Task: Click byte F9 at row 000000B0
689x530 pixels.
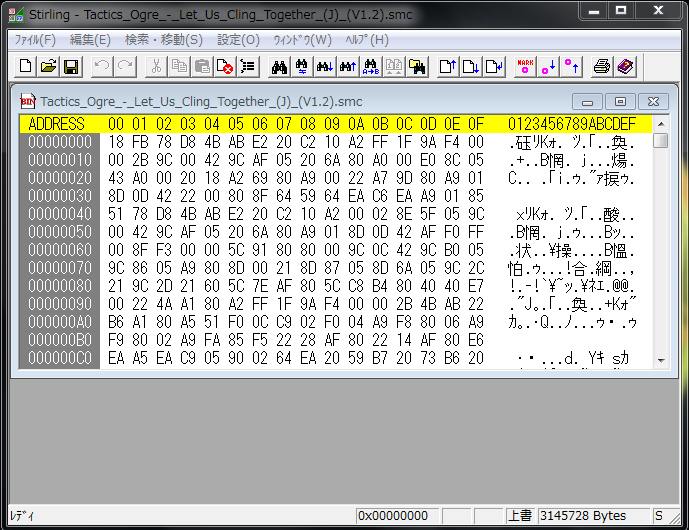Action: [116, 340]
